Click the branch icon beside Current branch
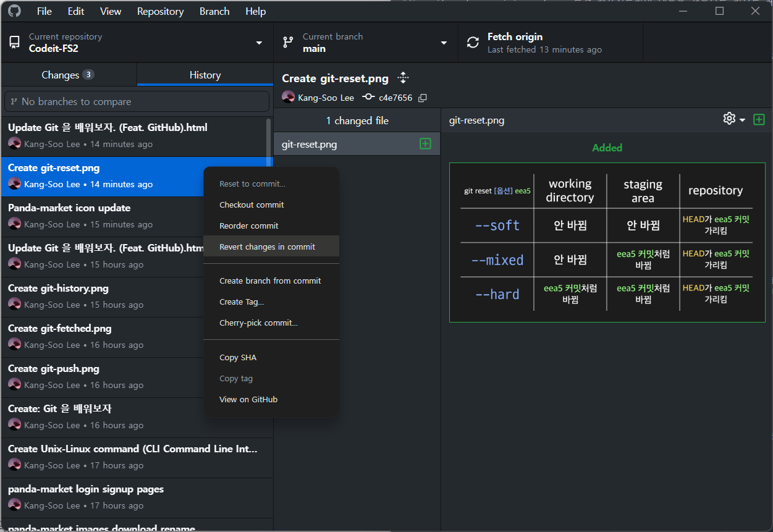This screenshot has width=773, height=532. tap(288, 43)
